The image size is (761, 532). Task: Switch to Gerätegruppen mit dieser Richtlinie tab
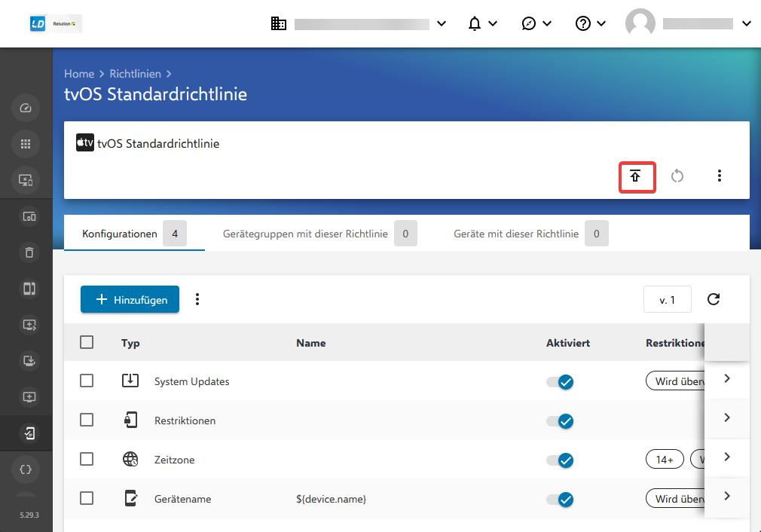coord(319,234)
